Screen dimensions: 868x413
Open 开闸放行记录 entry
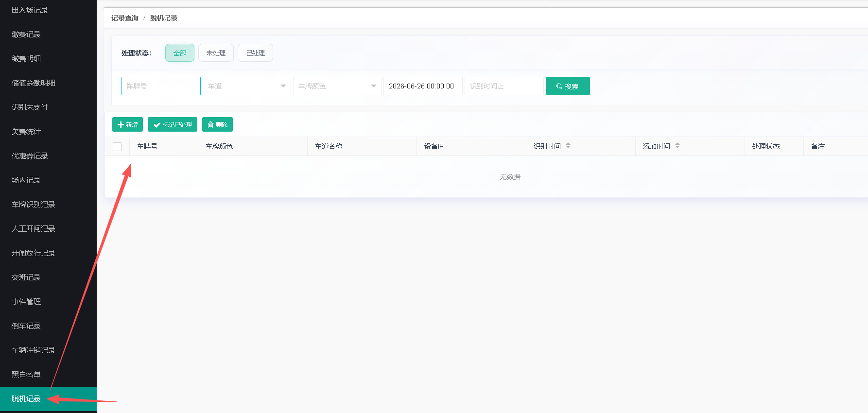click(34, 253)
